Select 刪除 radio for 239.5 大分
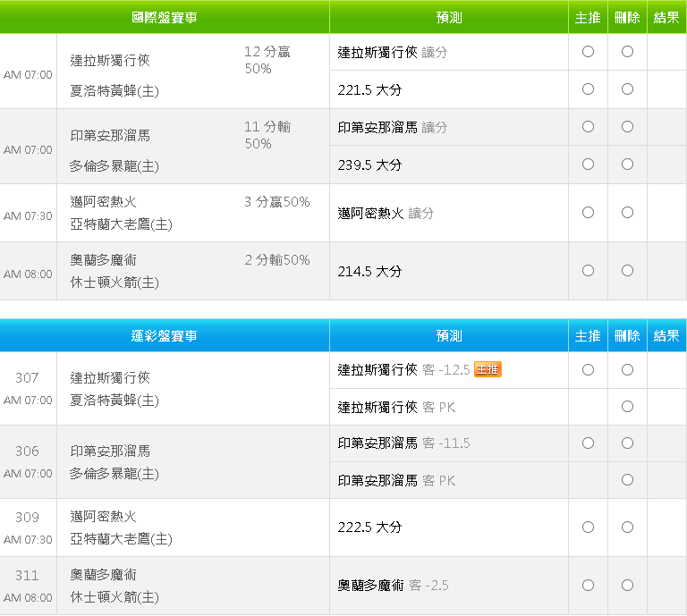The height and width of the screenshot is (616, 687). [x=627, y=165]
